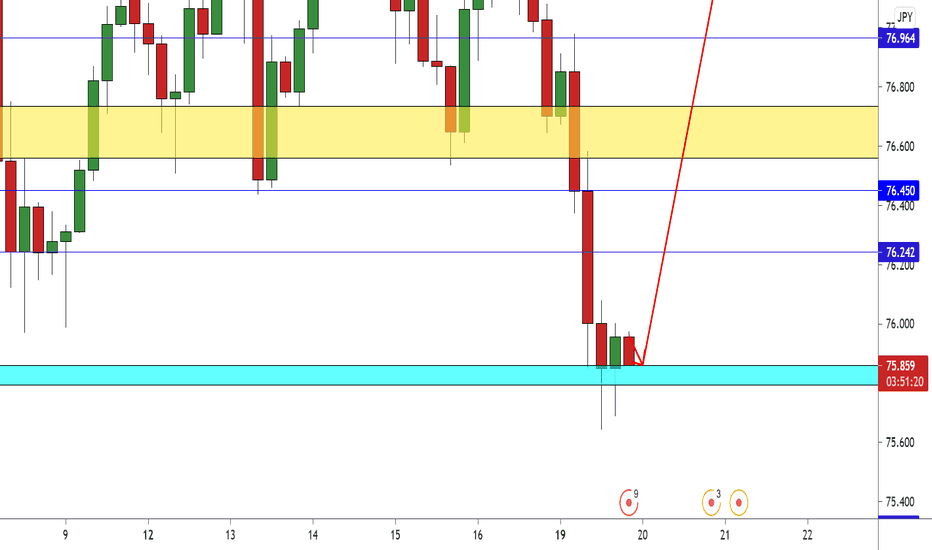The image size is (932, 550).
Task: Click date 12 on the time axis
Action: click(x=148, y=535)
